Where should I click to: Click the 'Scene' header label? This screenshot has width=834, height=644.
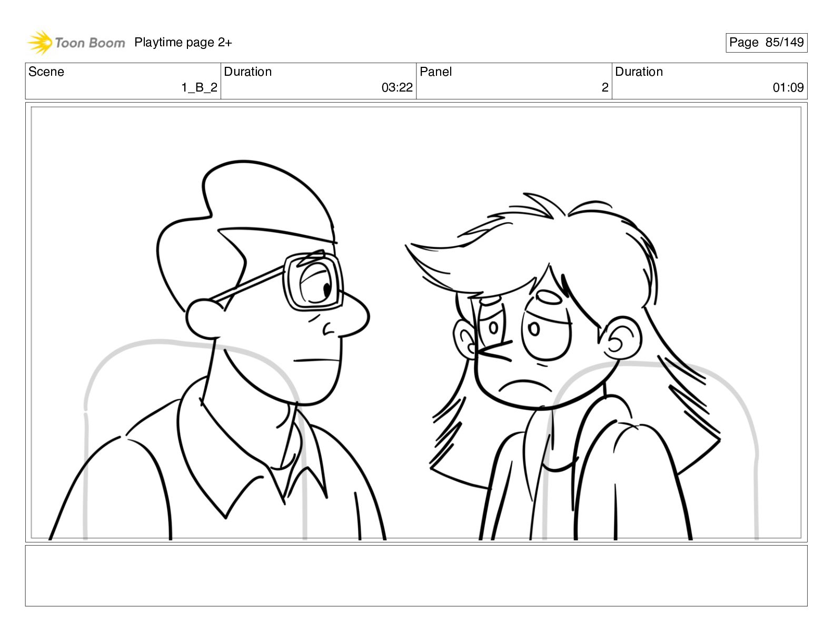pos(46,72)
